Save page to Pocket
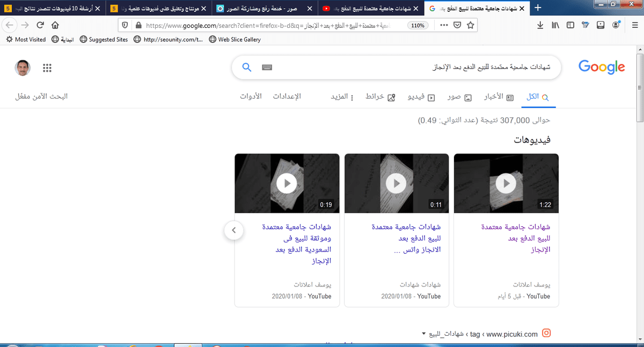Viewport: 644px width, 347px height. 457,25
